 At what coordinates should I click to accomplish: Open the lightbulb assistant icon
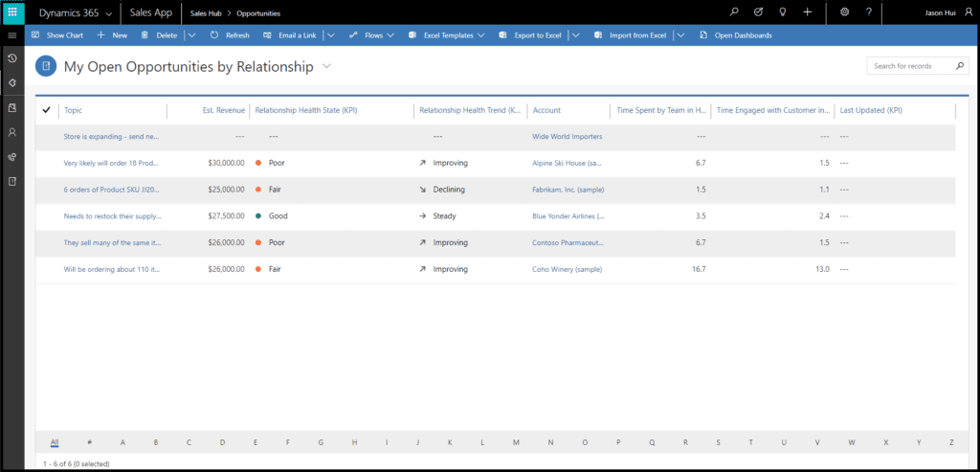pyautogui.click(x=783, y=12)
